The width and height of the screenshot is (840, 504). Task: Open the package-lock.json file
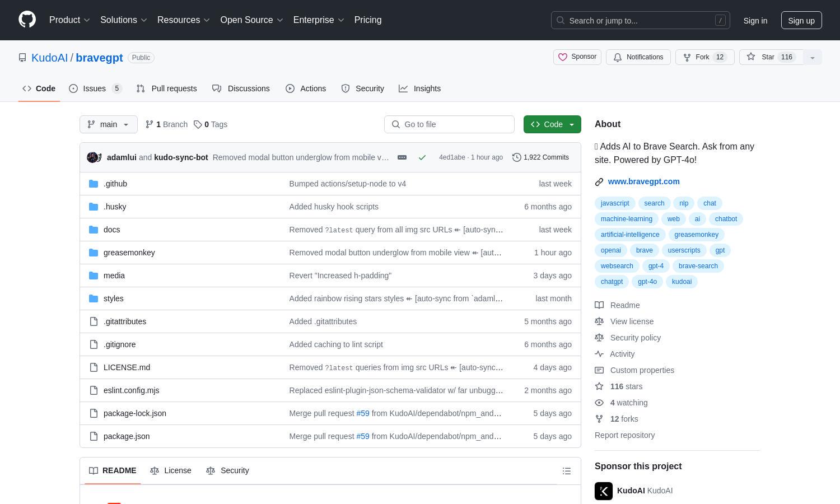coord(135,413)
